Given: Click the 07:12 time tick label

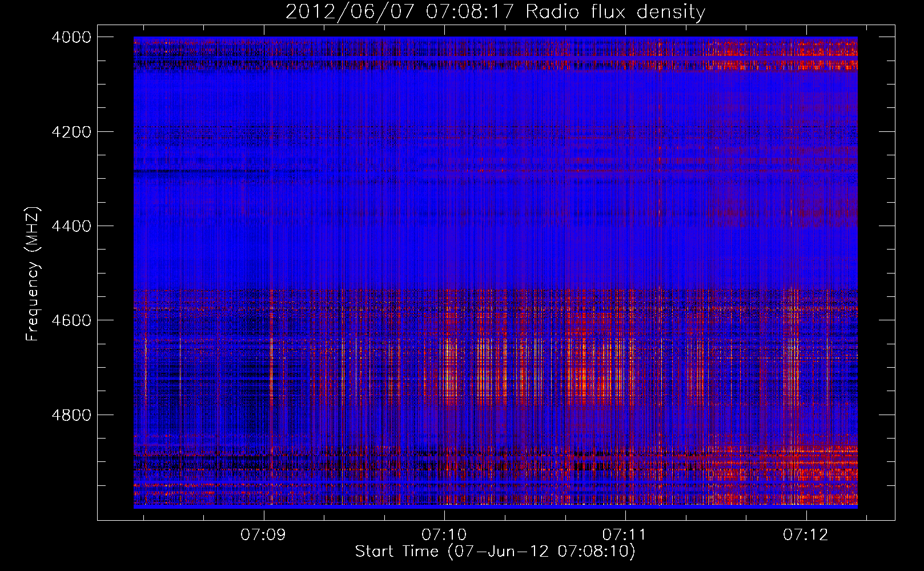Looking at the screenshot, I should click(806, 535).
